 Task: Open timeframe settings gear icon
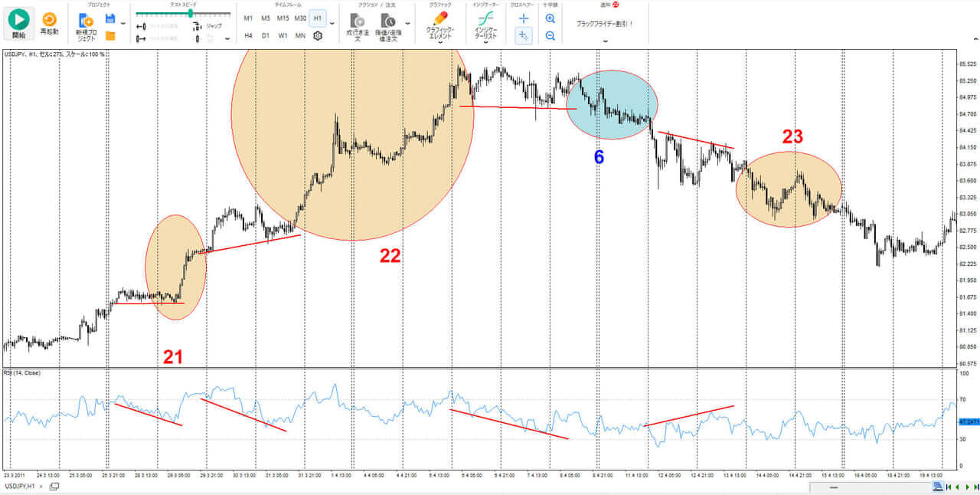(x=318, y=35)
